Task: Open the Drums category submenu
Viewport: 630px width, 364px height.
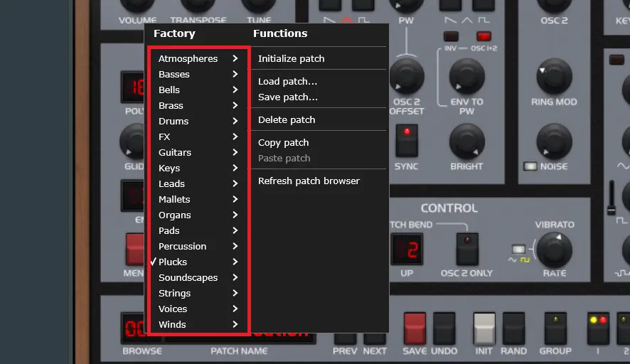Action: tap(198, 122)
